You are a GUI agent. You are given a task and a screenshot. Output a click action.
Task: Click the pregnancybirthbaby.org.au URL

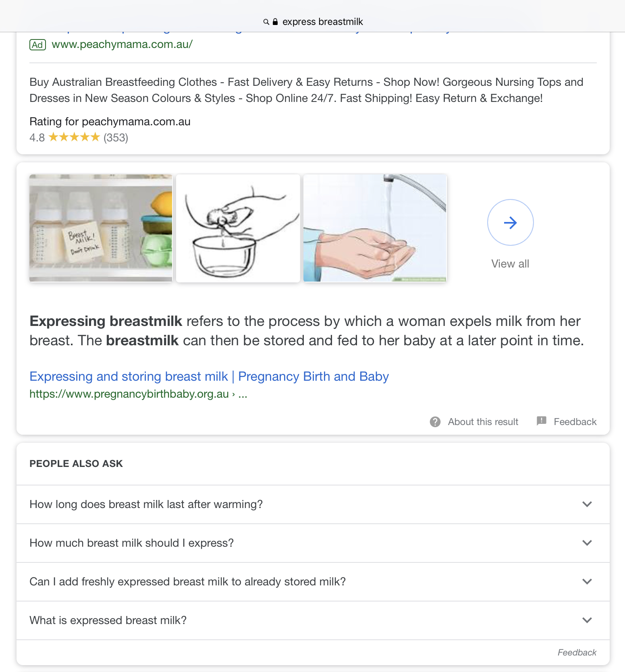coord(129,394)
